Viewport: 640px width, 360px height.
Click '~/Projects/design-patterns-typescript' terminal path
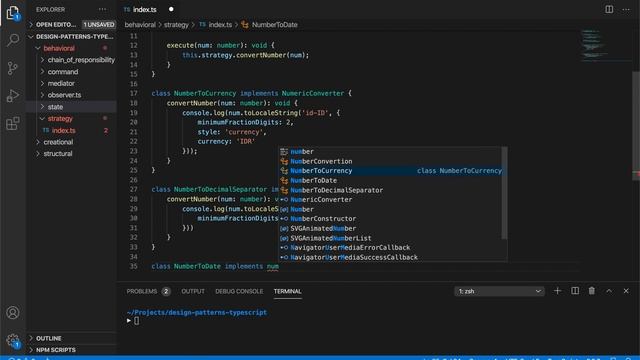(x=197, y=313)
